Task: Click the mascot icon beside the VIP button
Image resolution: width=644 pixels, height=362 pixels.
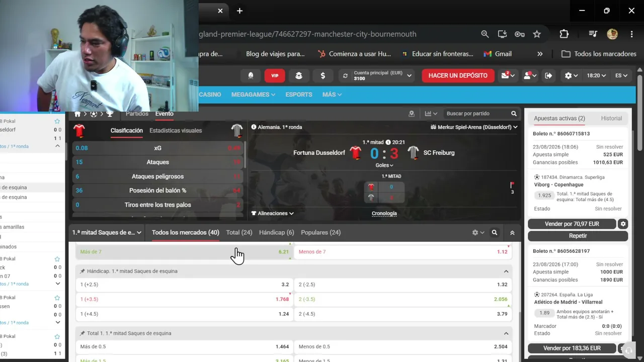Action: coord(299,75)
